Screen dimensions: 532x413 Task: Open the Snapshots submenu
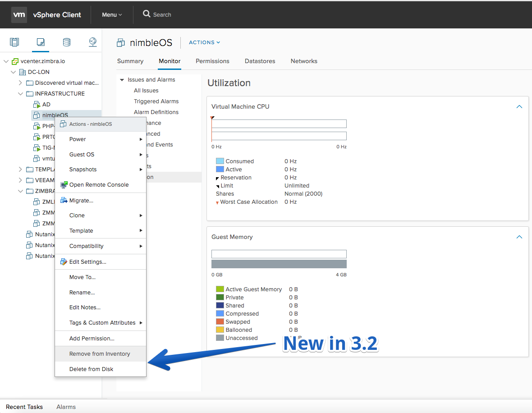click(x=101, y=170)
